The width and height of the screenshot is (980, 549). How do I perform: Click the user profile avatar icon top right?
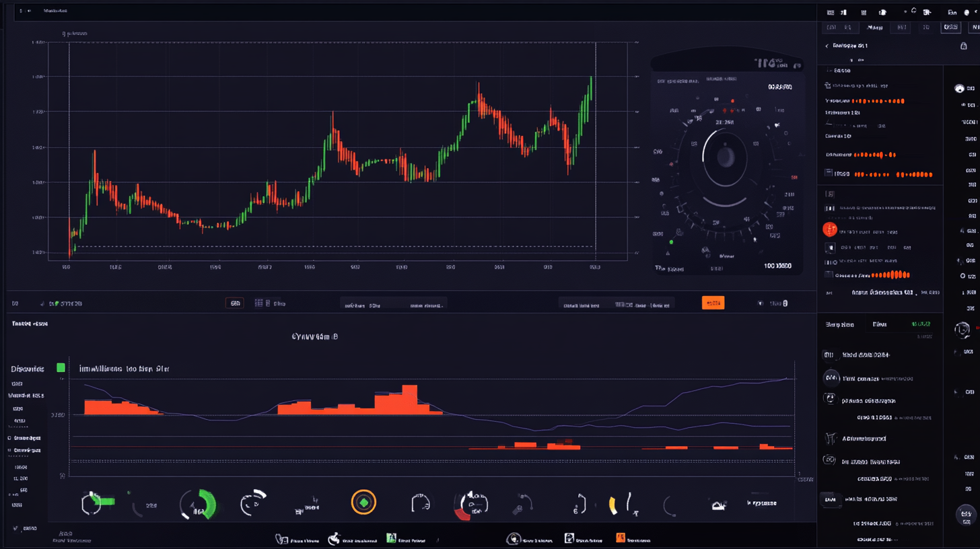[x=967, y=11]
